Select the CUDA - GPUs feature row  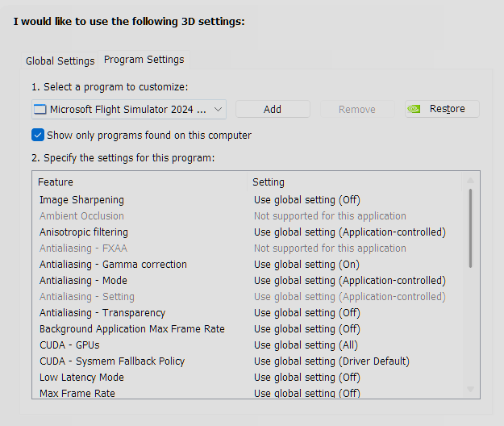(x=247, y=345)
